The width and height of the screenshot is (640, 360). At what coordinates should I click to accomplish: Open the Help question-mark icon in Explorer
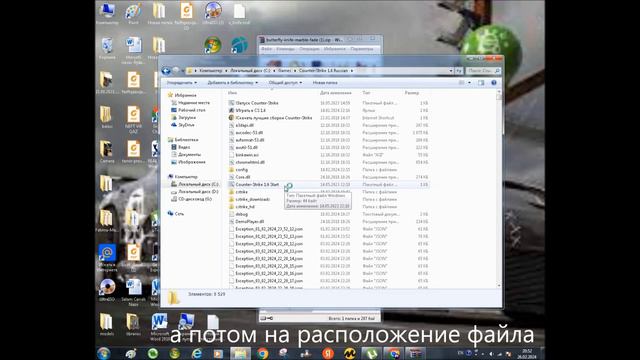(x=494, y=82)
